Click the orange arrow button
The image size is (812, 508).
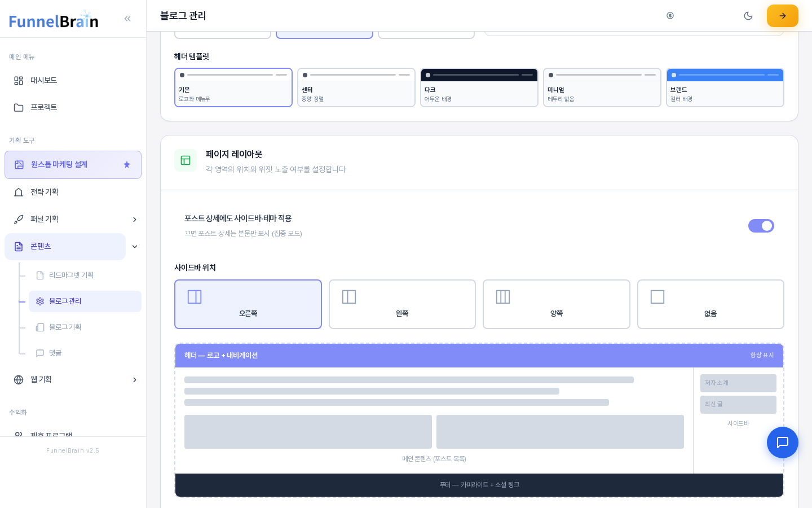click(783, 16)
